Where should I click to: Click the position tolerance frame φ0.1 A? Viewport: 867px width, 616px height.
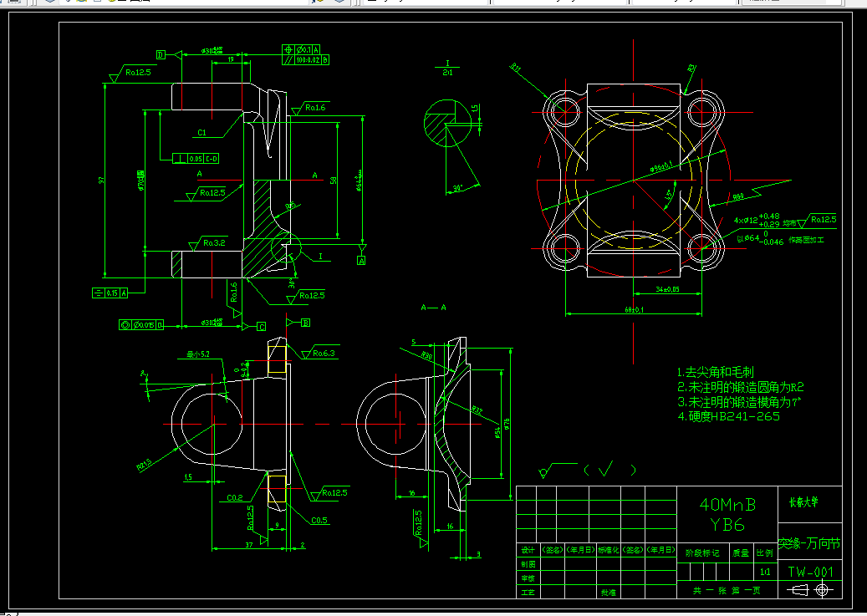point(301,50)
